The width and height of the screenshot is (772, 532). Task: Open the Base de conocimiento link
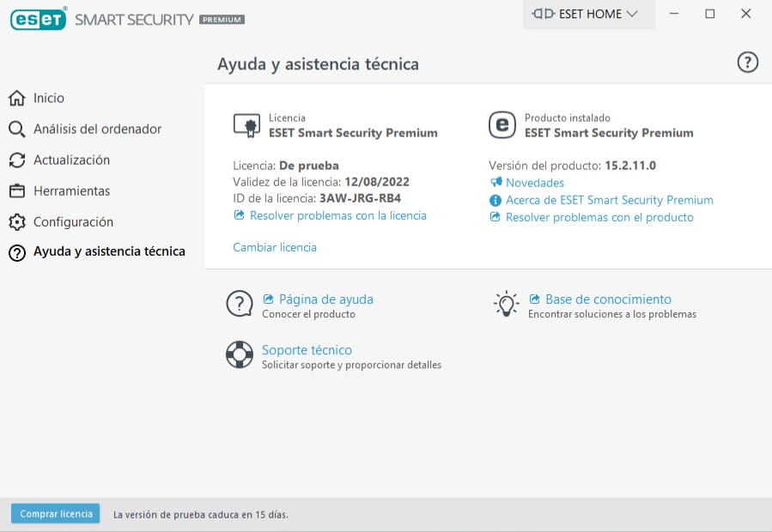point(608,299)
